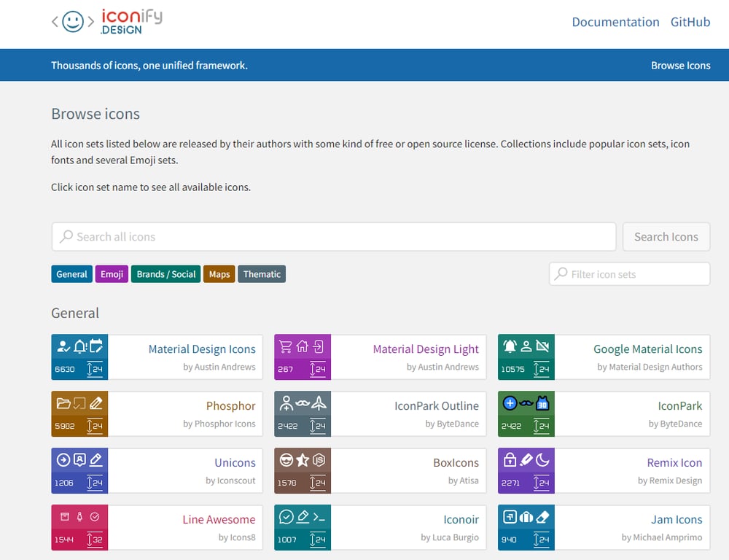Click the arrow circle icon on Unicons card
This screenshot has width=729, height=560.
coord(63,460)
